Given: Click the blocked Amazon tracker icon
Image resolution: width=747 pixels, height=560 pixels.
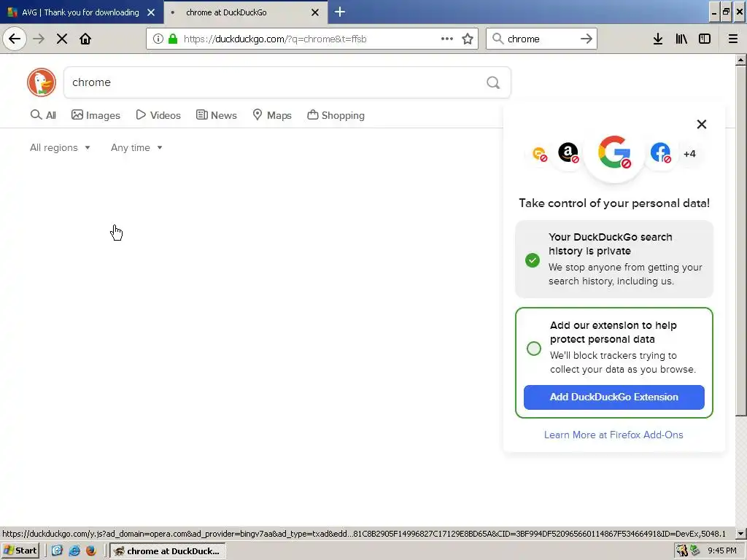Looking at the screenshot, I should click(x=568, y=153).
